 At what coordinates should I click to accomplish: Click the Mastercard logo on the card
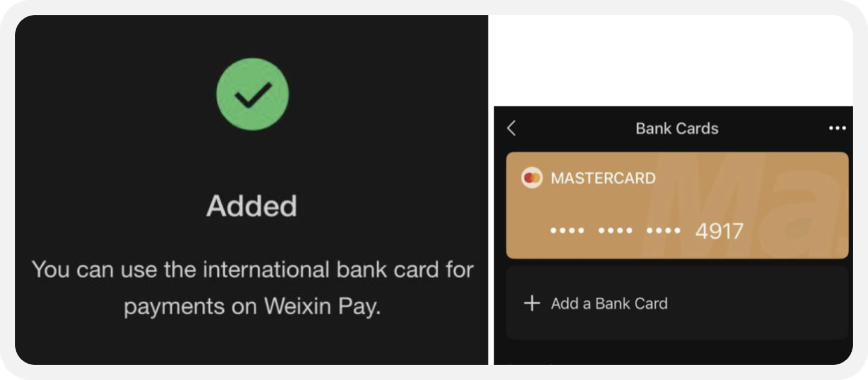pyautogui.click(x=532, y=178)
